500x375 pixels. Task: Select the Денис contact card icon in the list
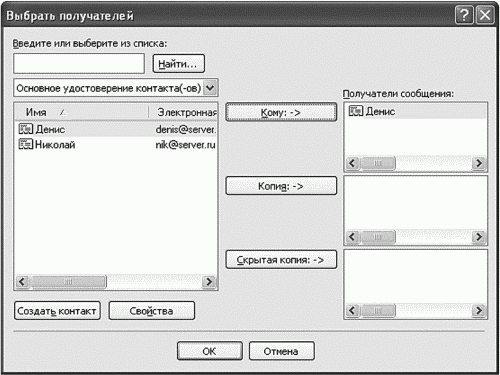point(26,129)
